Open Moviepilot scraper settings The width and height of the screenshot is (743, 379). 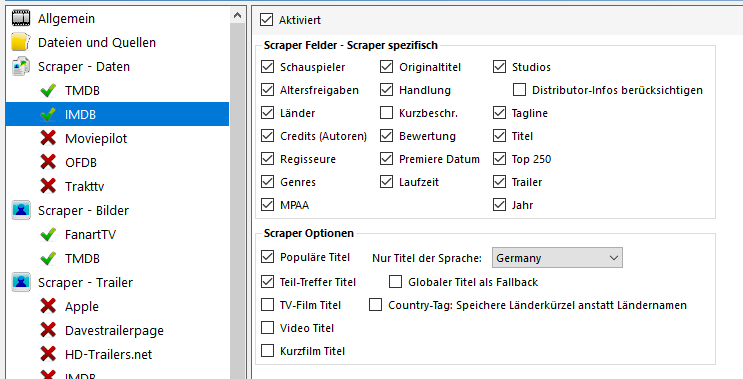point(96,138)
